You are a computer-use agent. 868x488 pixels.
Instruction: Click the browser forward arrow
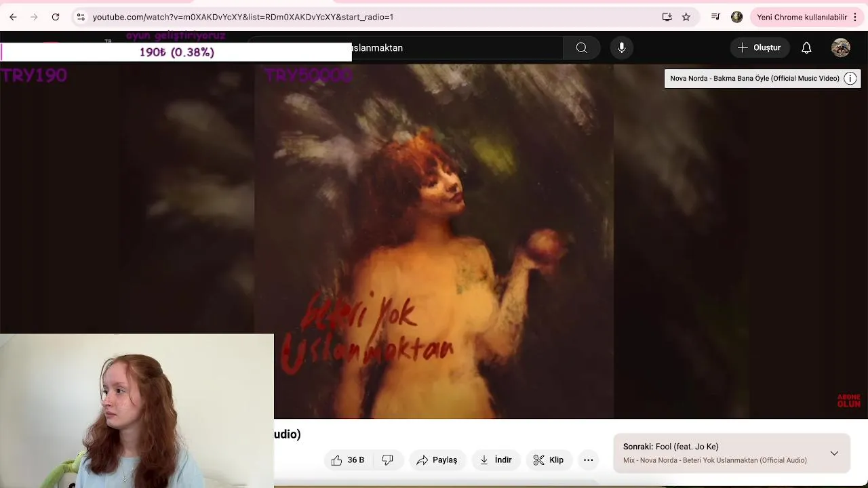click(34, 17)
